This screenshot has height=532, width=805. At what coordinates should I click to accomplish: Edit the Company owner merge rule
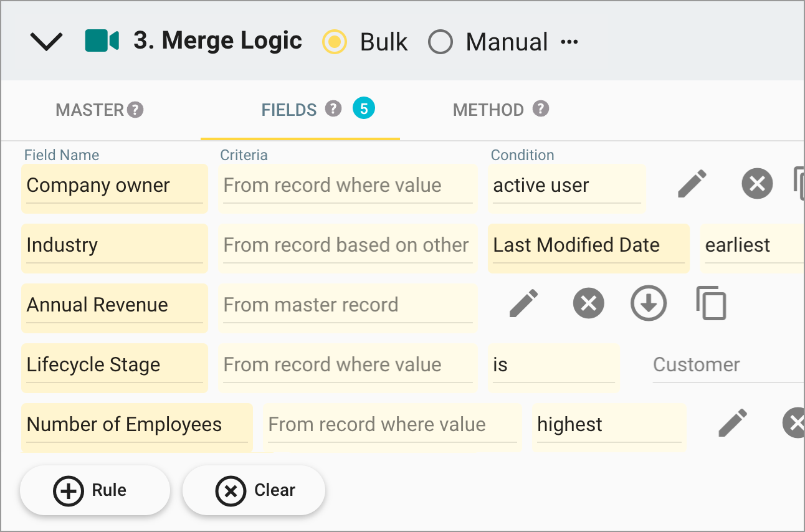pos(692,184)
